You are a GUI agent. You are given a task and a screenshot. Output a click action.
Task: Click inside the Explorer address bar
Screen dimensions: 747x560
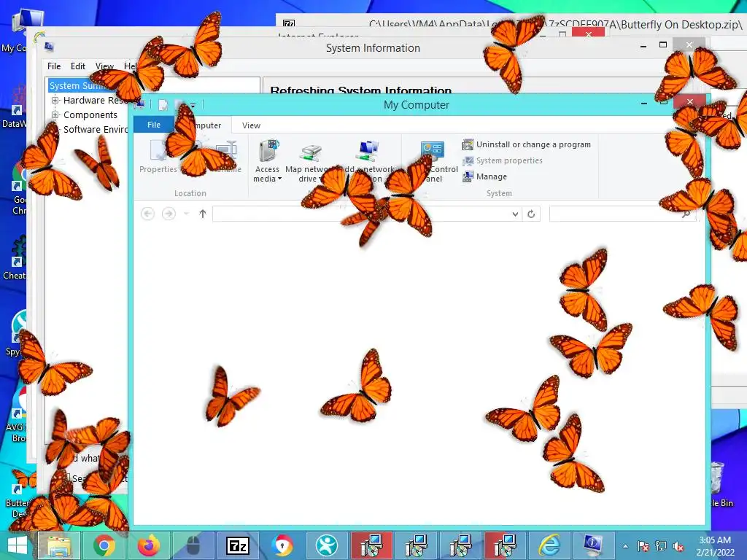(x=360, y=214)
